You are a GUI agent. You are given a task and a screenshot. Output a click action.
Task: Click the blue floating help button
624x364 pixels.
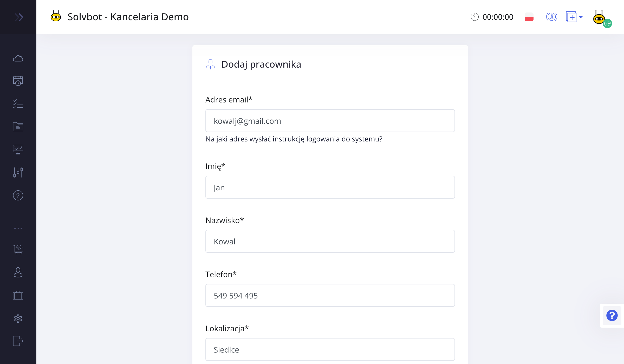click(x=612, y=316)
